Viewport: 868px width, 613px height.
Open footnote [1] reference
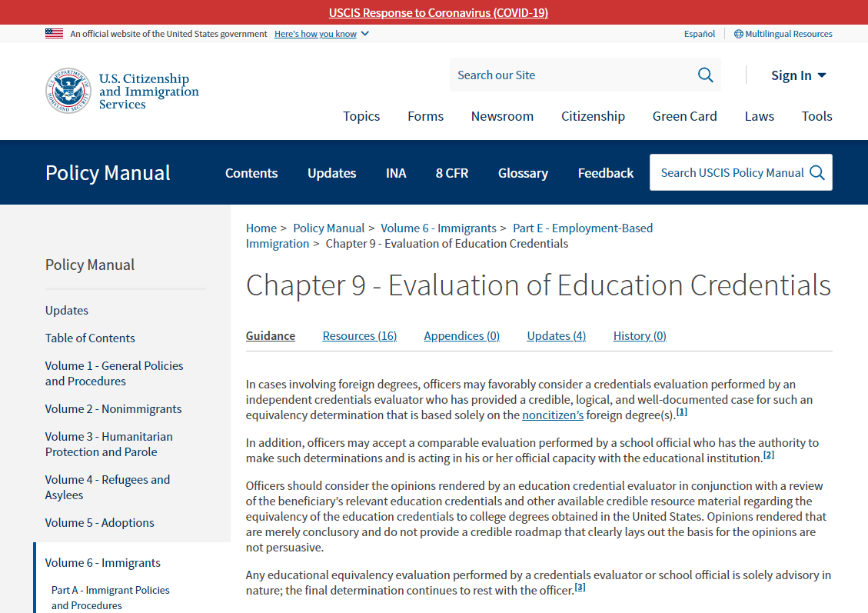[x=681, y=412]
